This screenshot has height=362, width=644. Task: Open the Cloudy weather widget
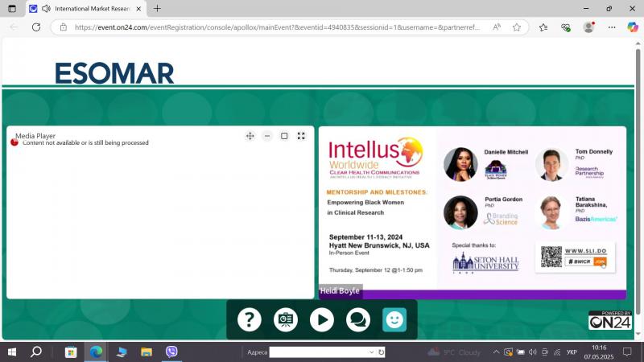point(454,352)
